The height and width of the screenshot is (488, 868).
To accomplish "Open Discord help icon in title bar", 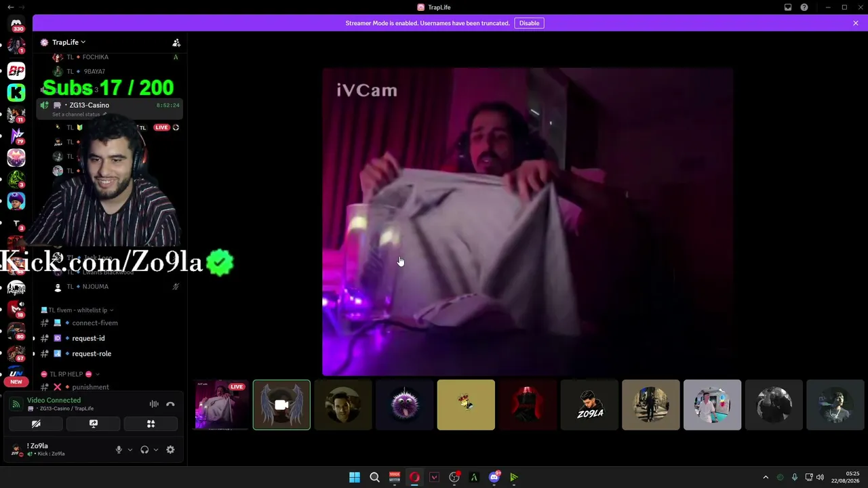I will coord(804,7).
